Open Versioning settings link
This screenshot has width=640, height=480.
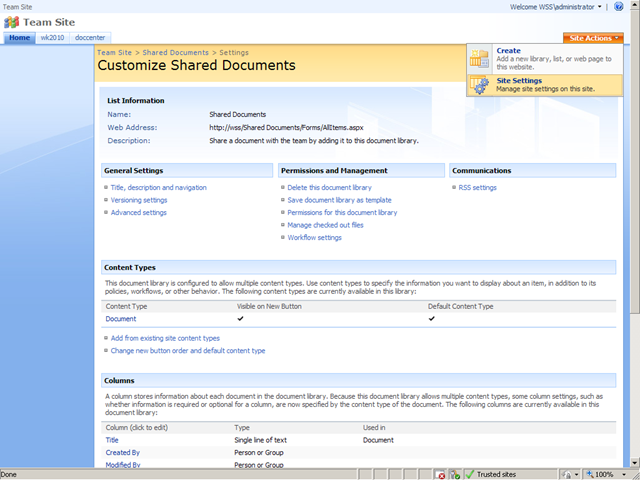[x=139, y=200]
